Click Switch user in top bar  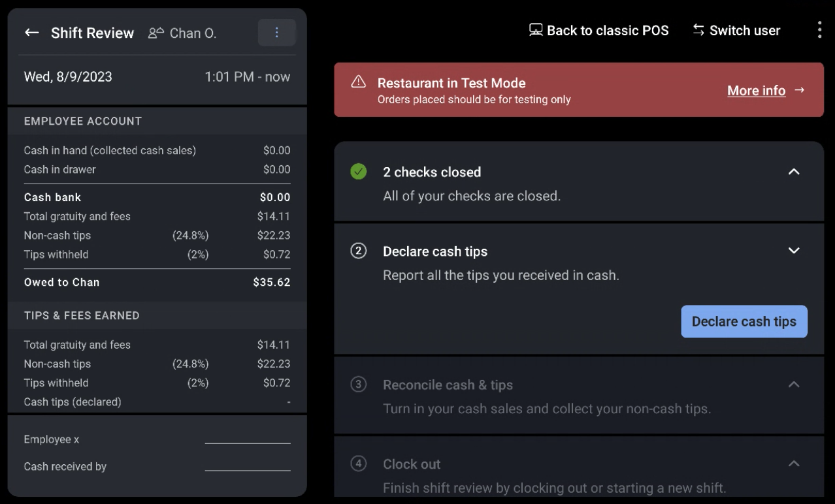736,31
